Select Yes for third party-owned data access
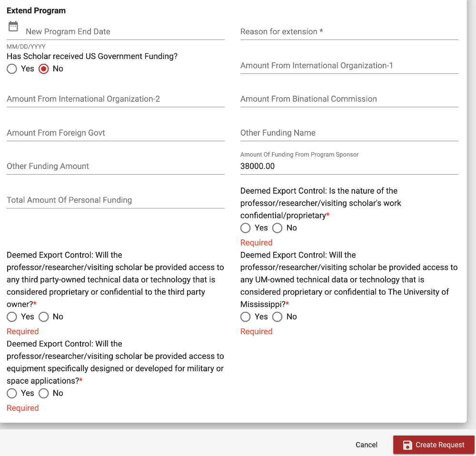476x456 pixels. coord(12,317)
